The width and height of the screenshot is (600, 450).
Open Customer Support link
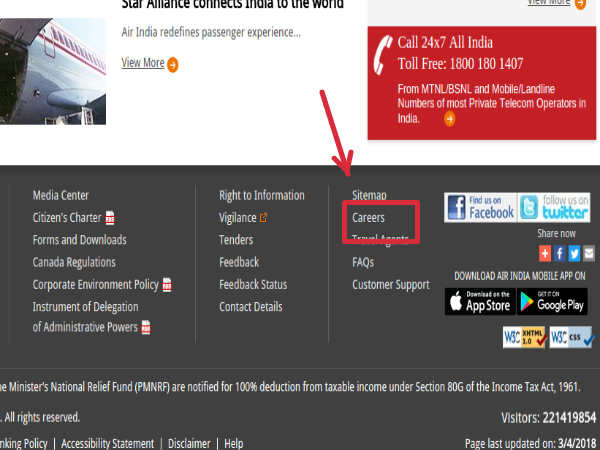tap(391, 285)
